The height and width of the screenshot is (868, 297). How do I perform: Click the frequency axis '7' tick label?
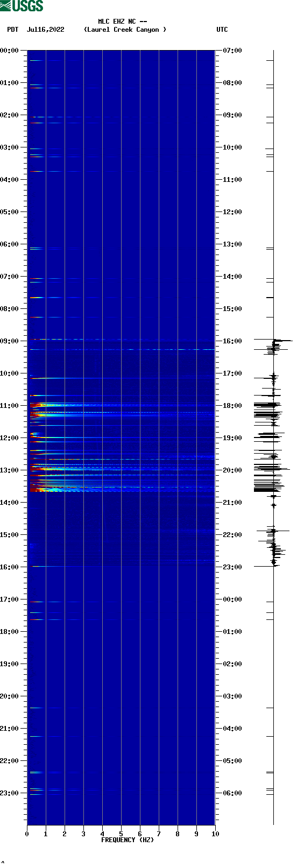159,834
